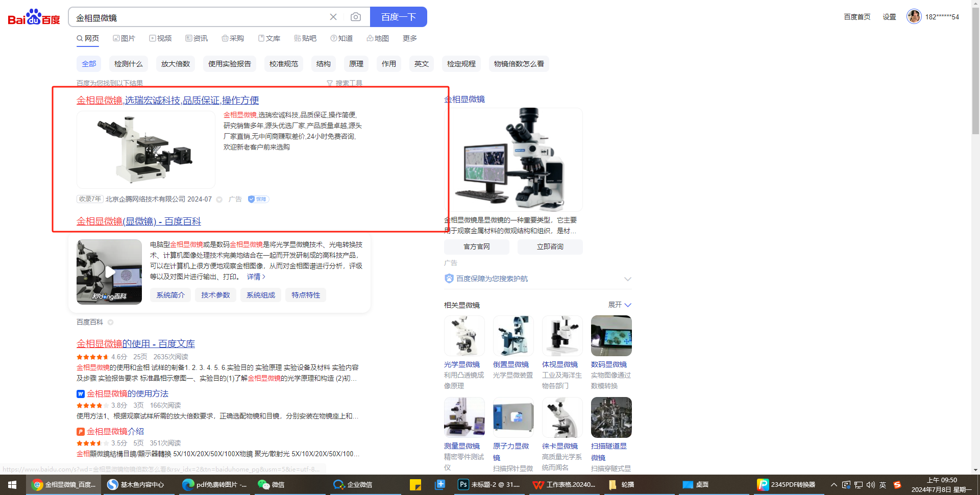The height and width of the screenshot is (495, 980).
Task: Select the 放大倍数 filter chip
Action: 176,64
